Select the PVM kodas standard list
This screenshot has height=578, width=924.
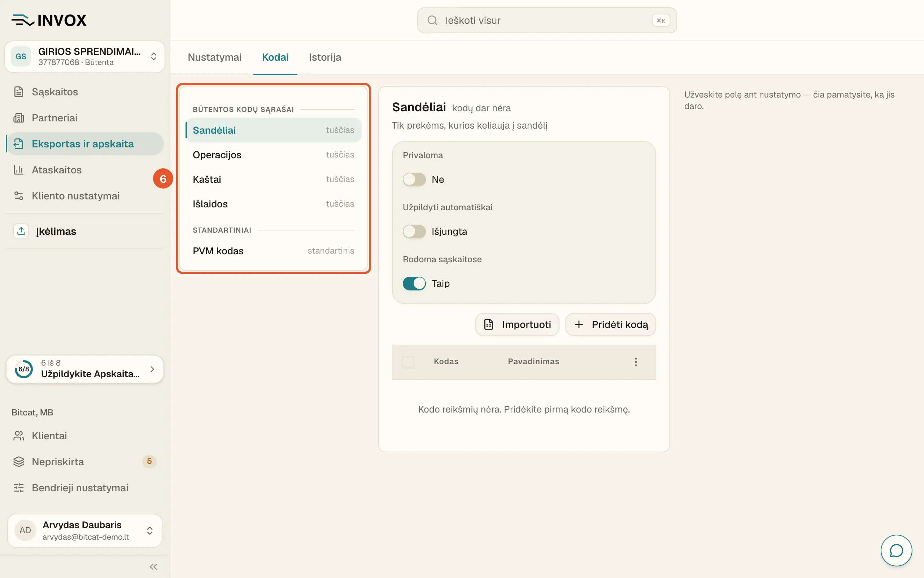tap(273, 251)
